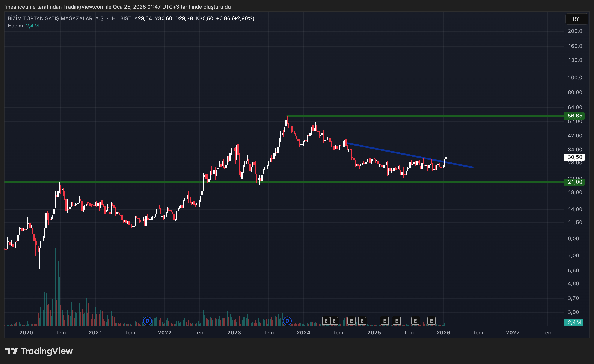Click the TradingView wordmark link
Image resolution: width=594 pixels, height=364 pixels.
(x=47, y=351)
